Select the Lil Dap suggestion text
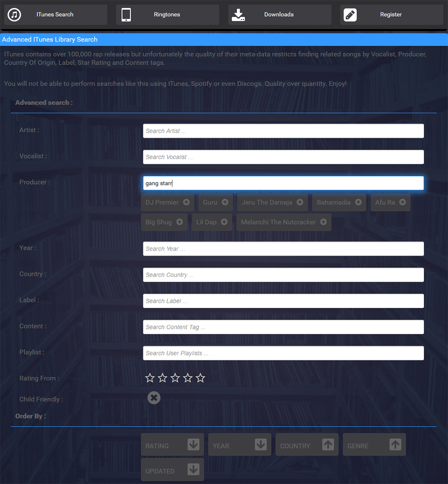 (207, 222)
